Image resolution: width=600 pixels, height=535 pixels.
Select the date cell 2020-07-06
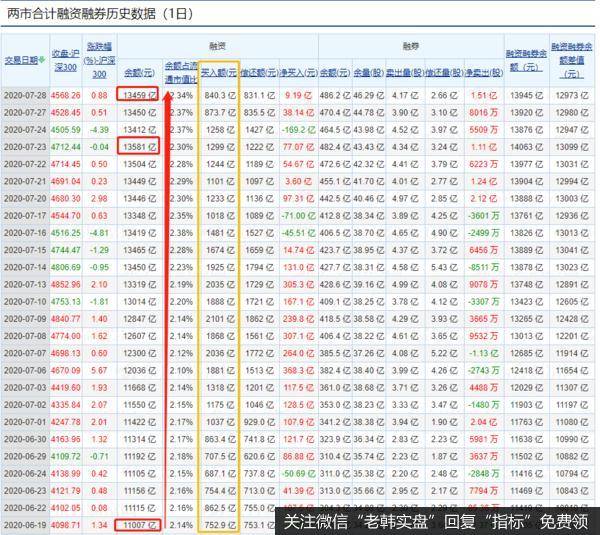[25, 370]
